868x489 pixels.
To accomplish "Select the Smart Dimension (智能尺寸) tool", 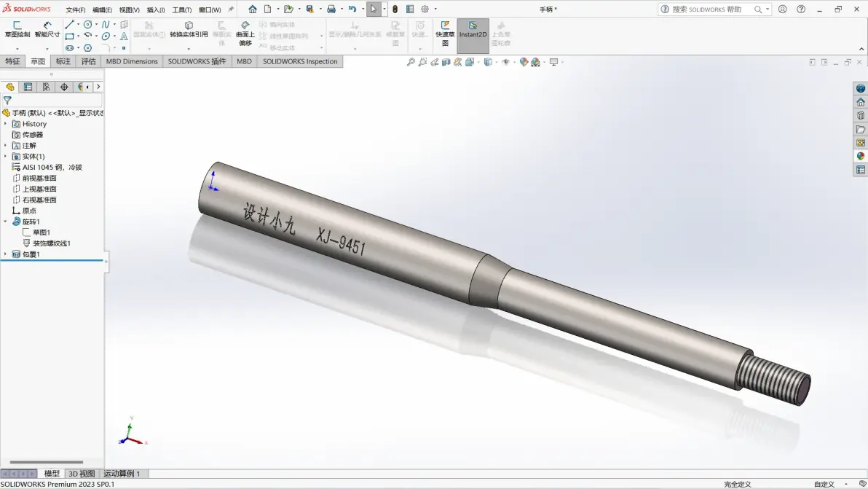I will tap(47, 26).
